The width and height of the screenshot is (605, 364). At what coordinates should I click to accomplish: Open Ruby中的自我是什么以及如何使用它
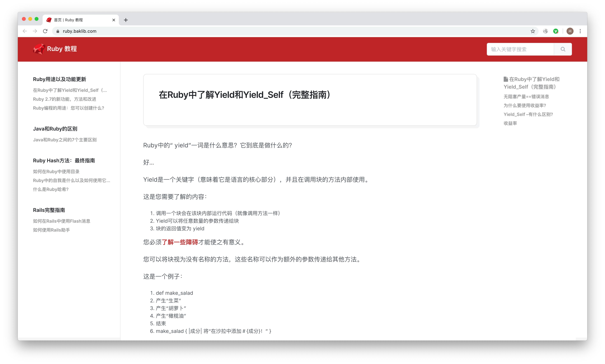71,180
